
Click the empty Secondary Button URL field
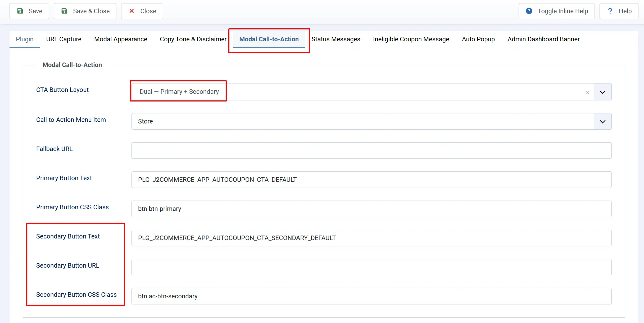pos(371,267)
